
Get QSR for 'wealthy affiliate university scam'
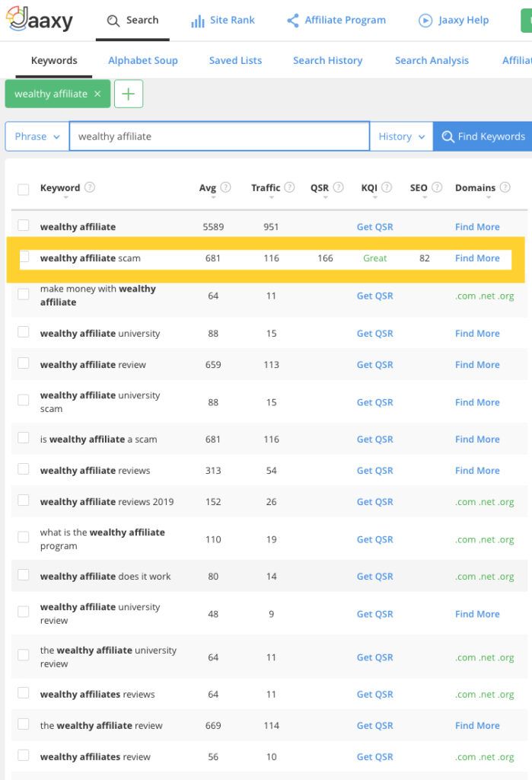375,402
